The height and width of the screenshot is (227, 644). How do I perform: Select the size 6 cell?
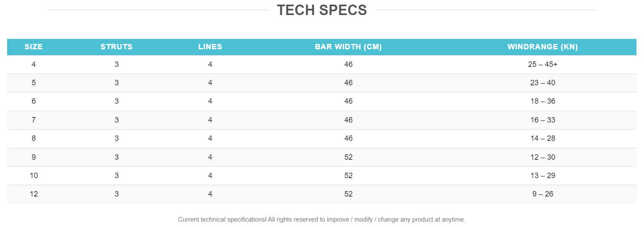click(x=34, y=101)
